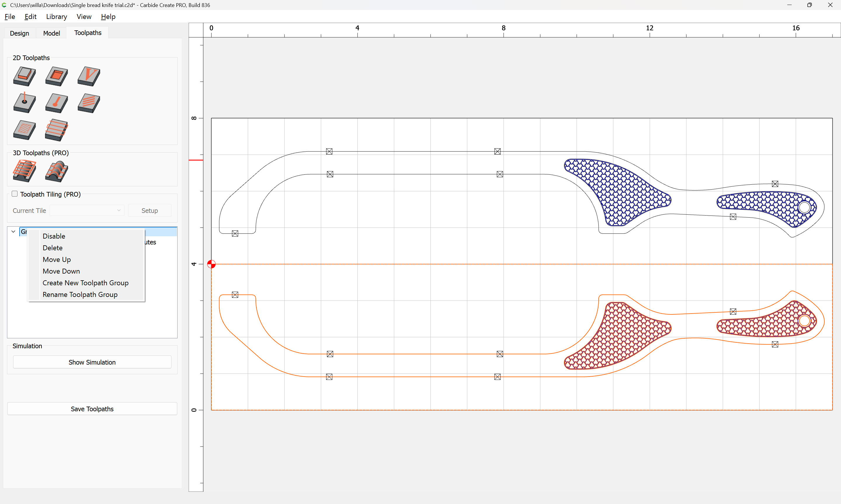
Task: Click the Save Toolpaths button
Action: point(92,409)
